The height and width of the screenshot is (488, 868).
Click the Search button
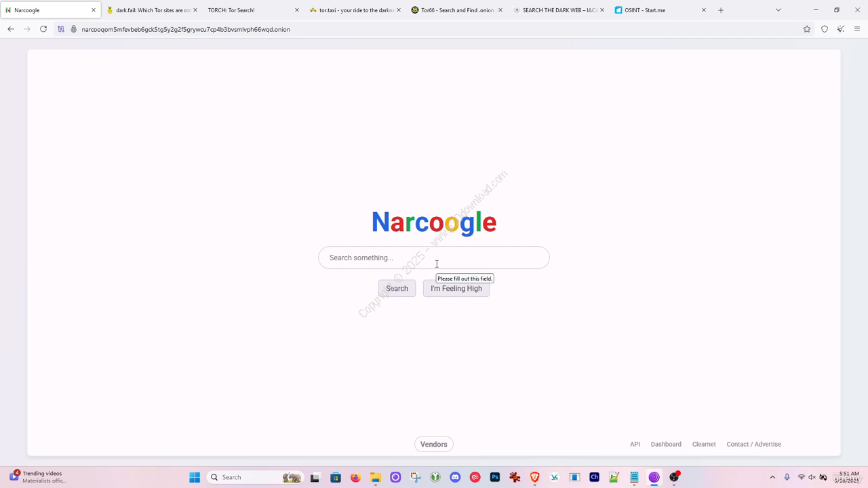[x=397, y=289]
